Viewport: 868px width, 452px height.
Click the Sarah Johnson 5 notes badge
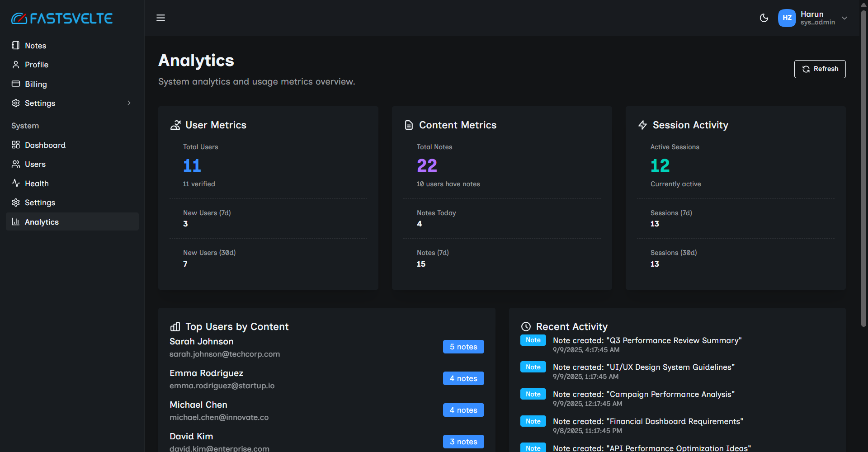[x=463, y=347]
